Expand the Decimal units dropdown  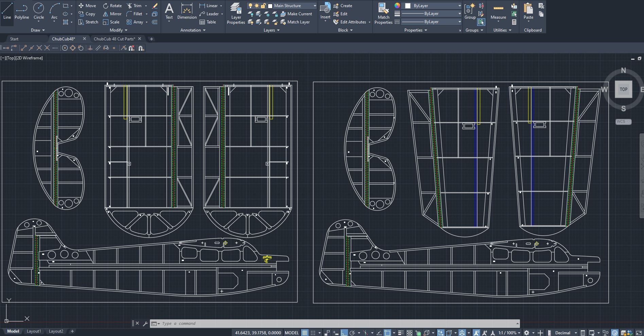point(575,333)
